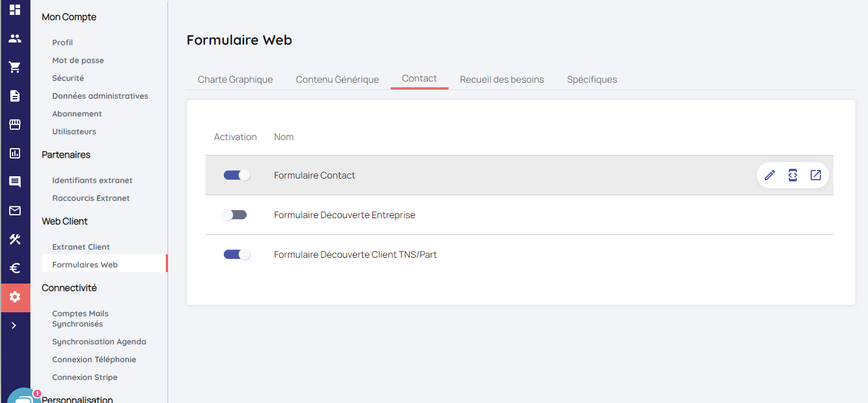This screenshot has width=868, height=403.
Task: Switch to the Charte Graphique tab
Action: [235, 79]
